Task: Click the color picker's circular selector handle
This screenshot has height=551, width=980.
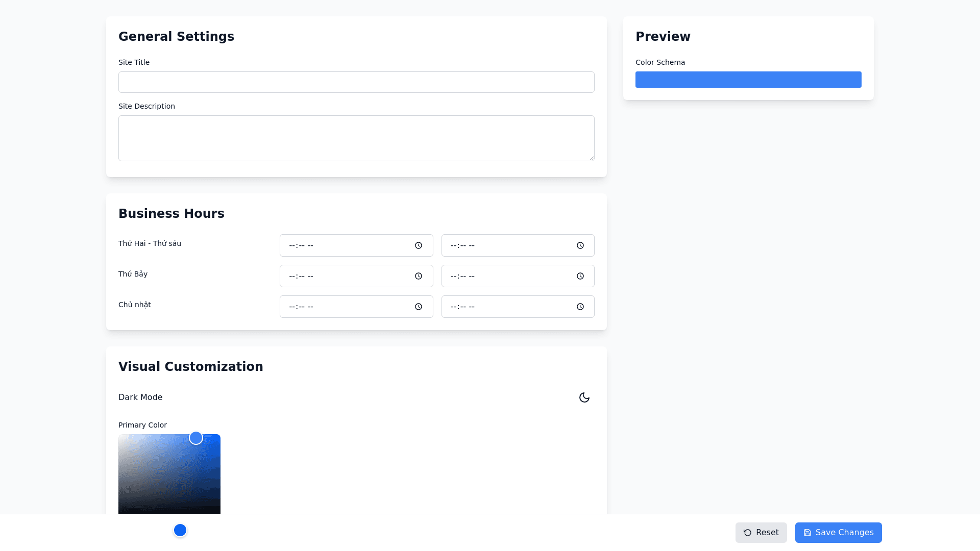Action: 196,438
